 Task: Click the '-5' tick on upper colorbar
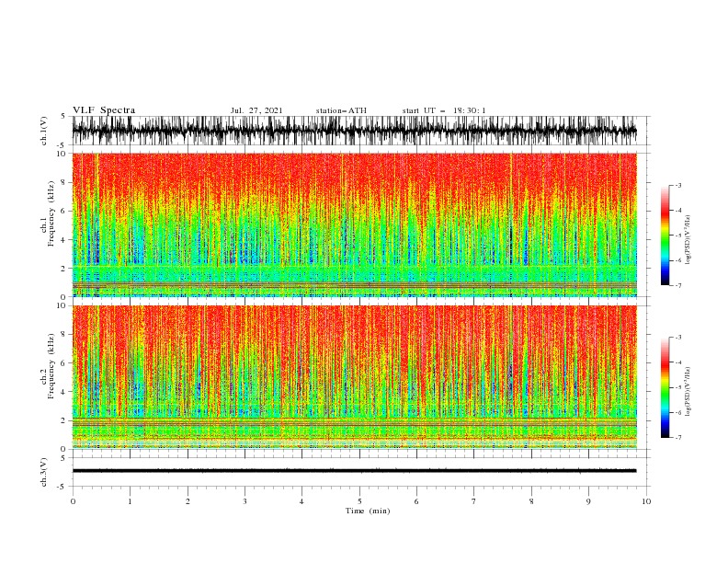(677, 236)
